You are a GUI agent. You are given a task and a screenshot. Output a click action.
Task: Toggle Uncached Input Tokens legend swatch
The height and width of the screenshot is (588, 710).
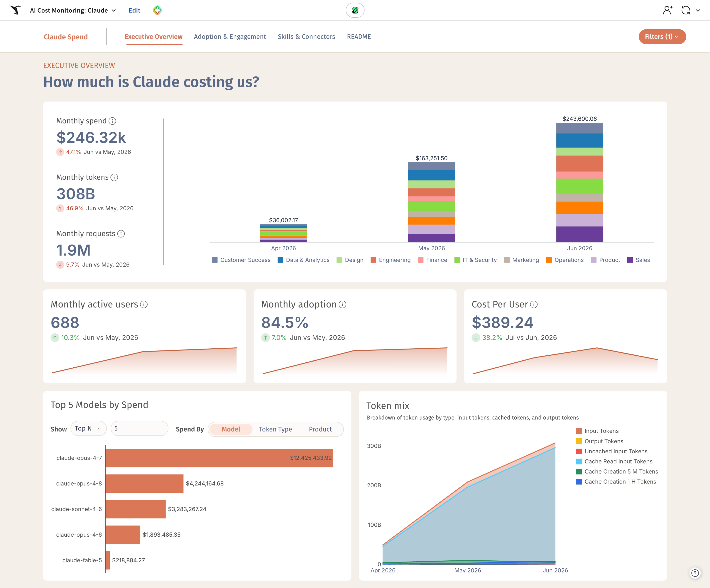click(x=579, y=451)
